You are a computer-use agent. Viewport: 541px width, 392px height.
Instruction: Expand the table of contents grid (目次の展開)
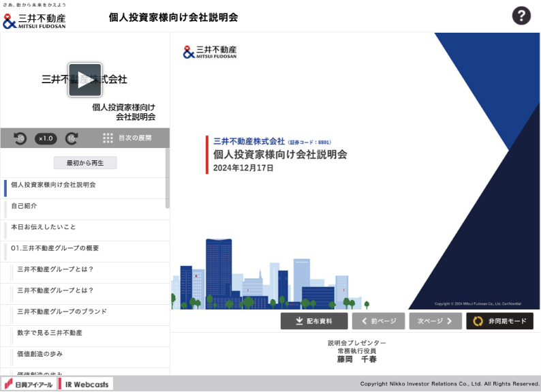[127, 138]
